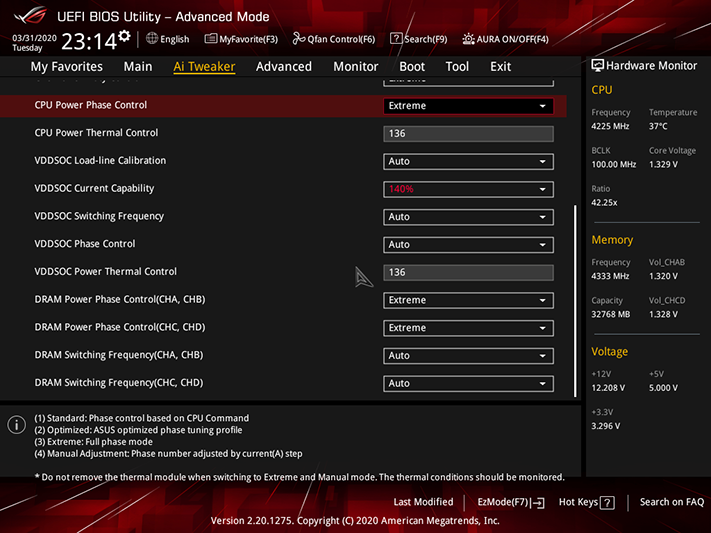Go to the Boot tab
This screenshot has width=711, height=533.
pos(412,67)
